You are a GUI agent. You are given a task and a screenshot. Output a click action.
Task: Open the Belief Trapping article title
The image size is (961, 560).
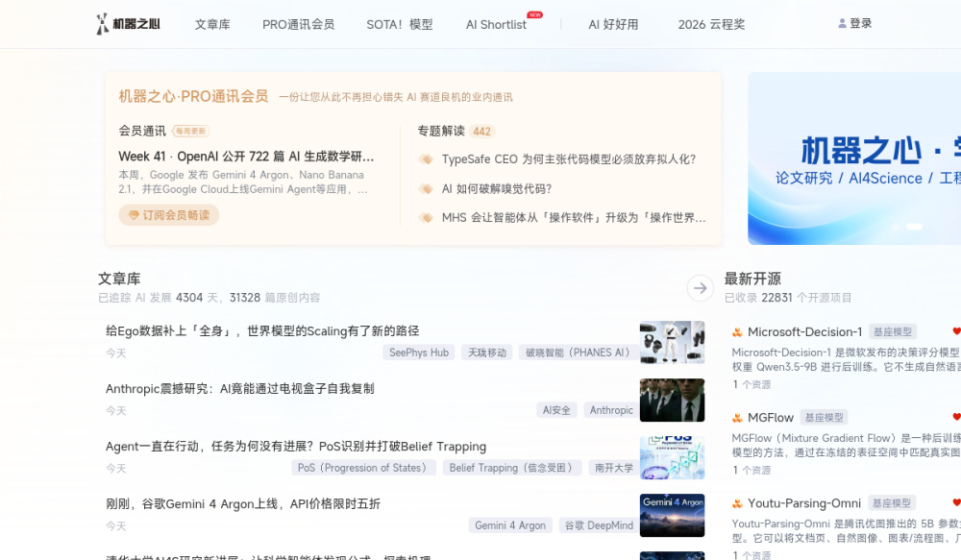tap(296, 446)
